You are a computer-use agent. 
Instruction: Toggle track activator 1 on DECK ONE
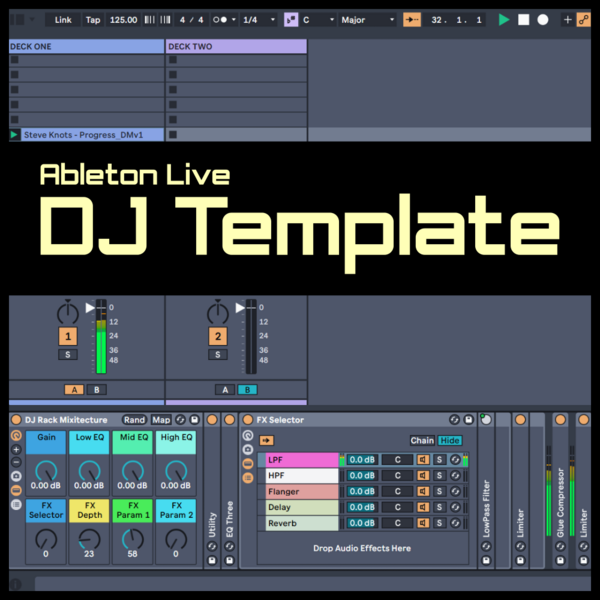click(68, 336)
